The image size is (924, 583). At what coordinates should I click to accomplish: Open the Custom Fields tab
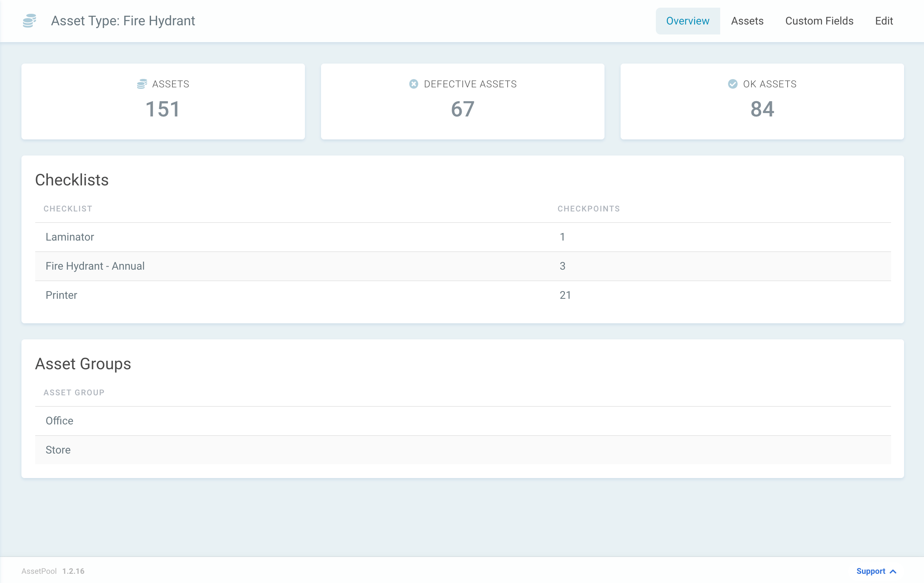819,21
